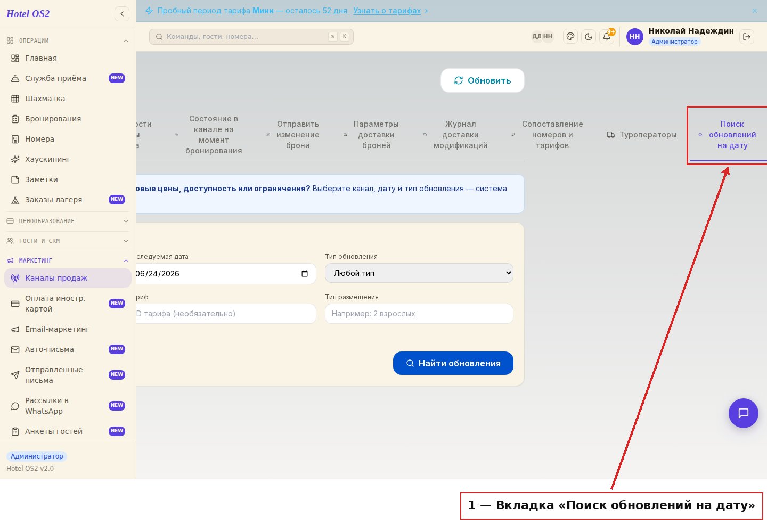Toggle dark mode with the moon icon
This screenshot has width=767, height=532.
click(x=589, y=37)
